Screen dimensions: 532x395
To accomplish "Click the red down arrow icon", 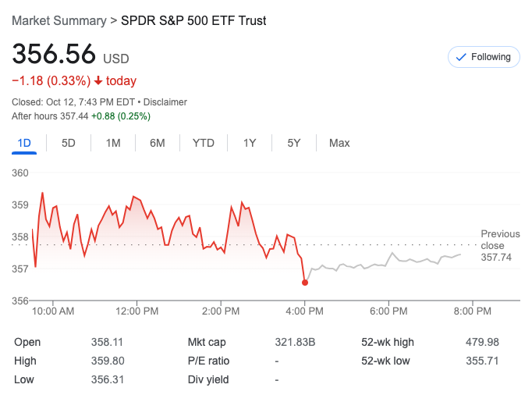I will tap(98, 80).
